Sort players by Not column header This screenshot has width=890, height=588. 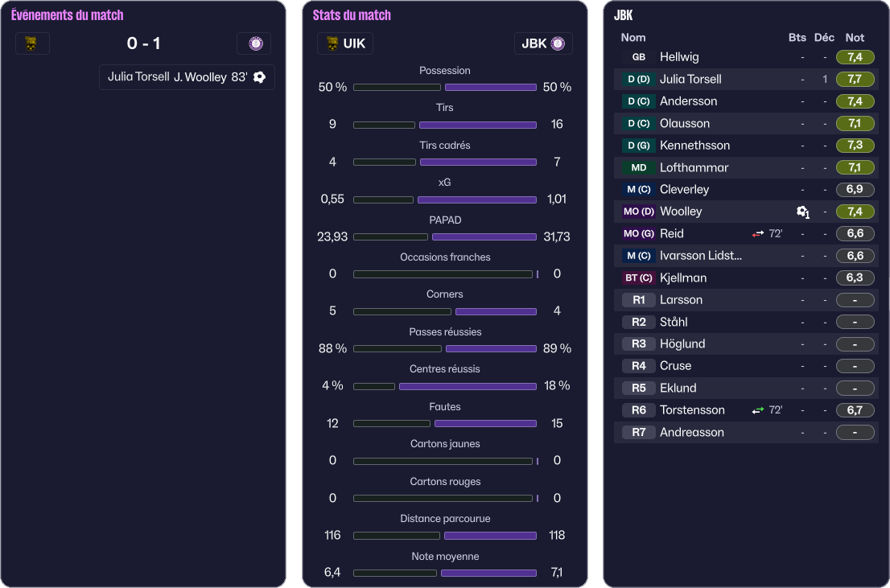855,38
